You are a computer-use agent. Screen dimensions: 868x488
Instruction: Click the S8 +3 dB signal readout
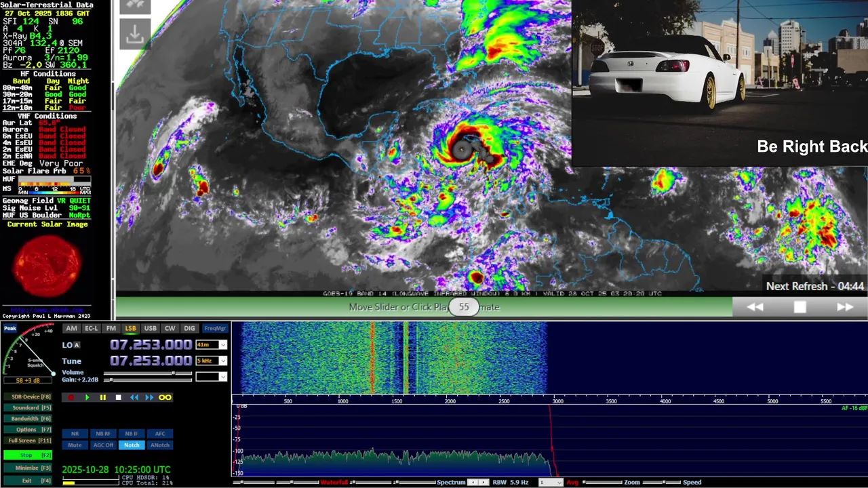tap(27, 381)
